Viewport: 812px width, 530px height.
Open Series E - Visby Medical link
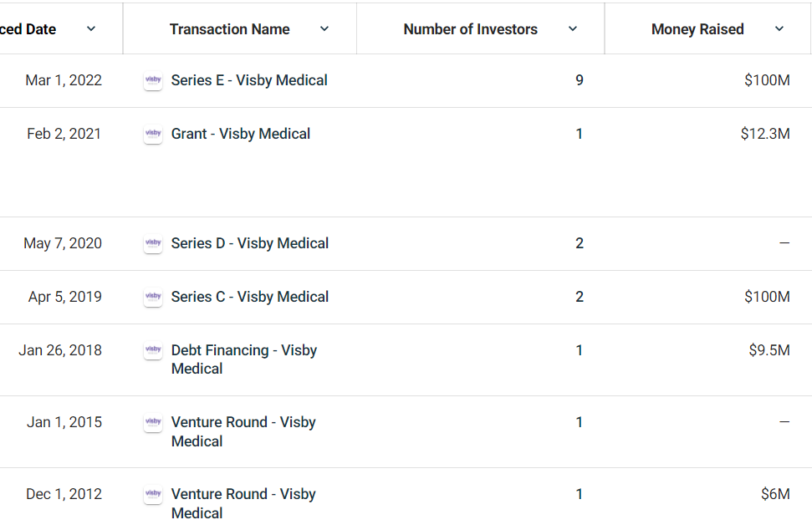(x=249, y=80)
